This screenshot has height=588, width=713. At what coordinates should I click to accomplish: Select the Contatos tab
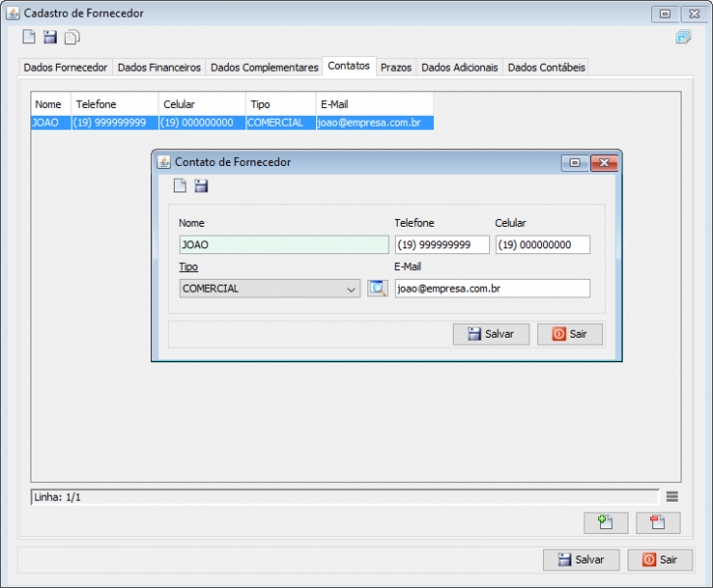click(x=349, y=66)
